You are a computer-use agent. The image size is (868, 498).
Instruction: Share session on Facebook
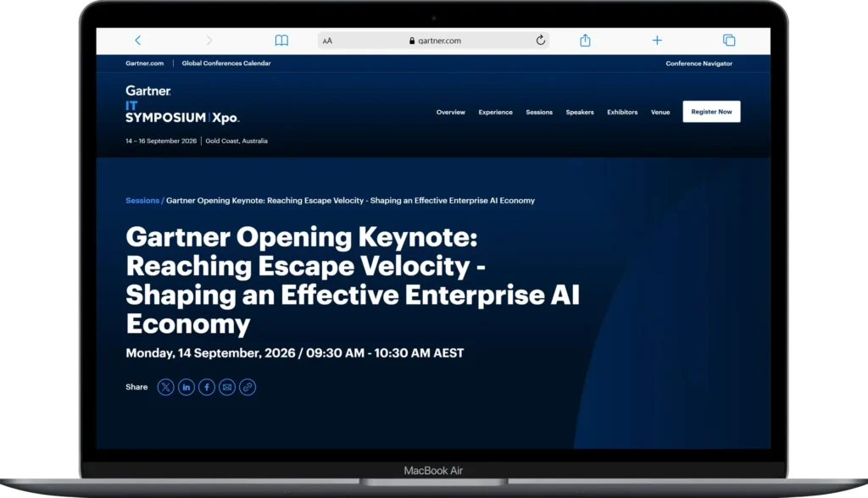(x=207, y=387)
